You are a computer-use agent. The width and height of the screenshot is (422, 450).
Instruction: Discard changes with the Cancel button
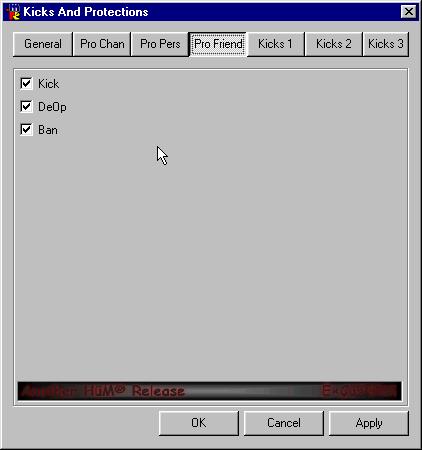[284, 423]
